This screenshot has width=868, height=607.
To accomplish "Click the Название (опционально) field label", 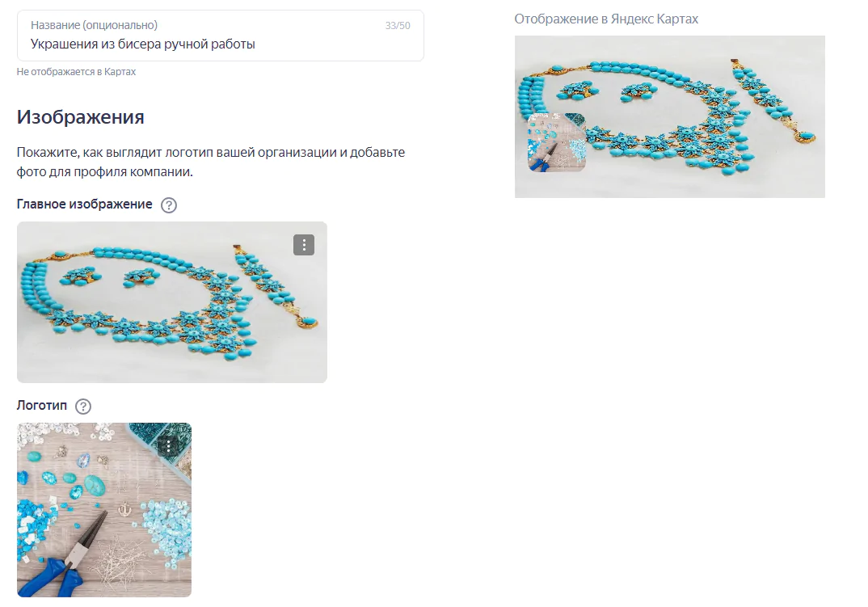I will pyautogui.click(x=94, y=25).
